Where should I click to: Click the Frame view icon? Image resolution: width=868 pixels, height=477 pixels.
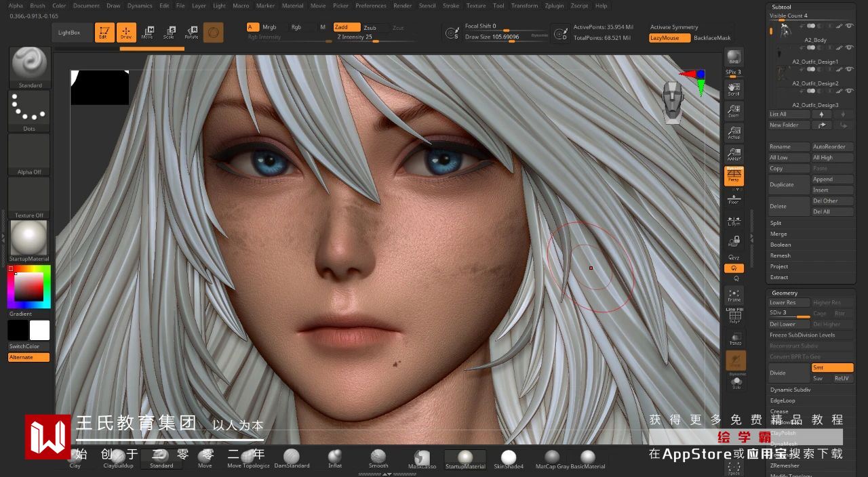point(734,295)
